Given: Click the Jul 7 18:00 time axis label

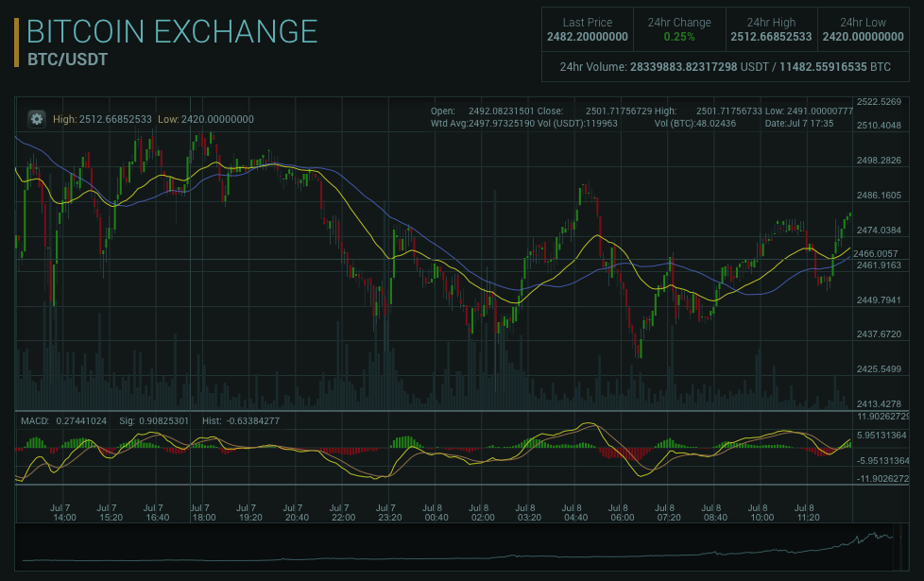Looking at the screenshot, I should pyautogui.click(x=203, y=513).
